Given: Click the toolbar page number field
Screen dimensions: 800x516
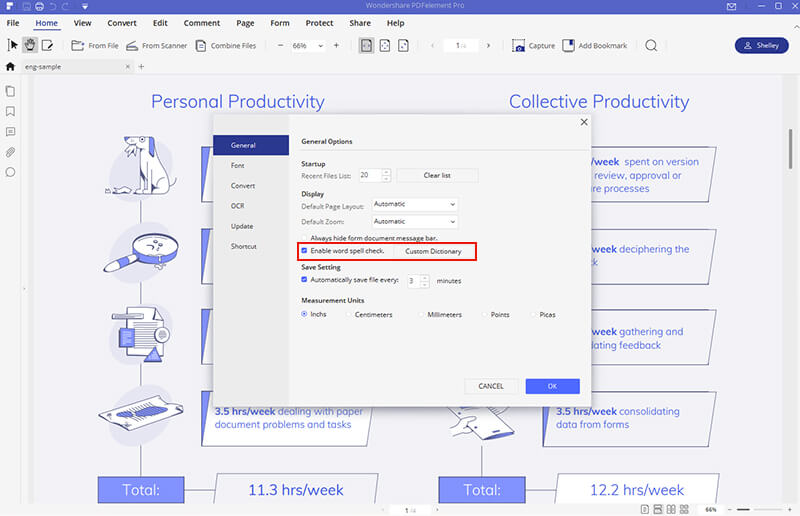Looking at the screenshot, I should 460,45.
